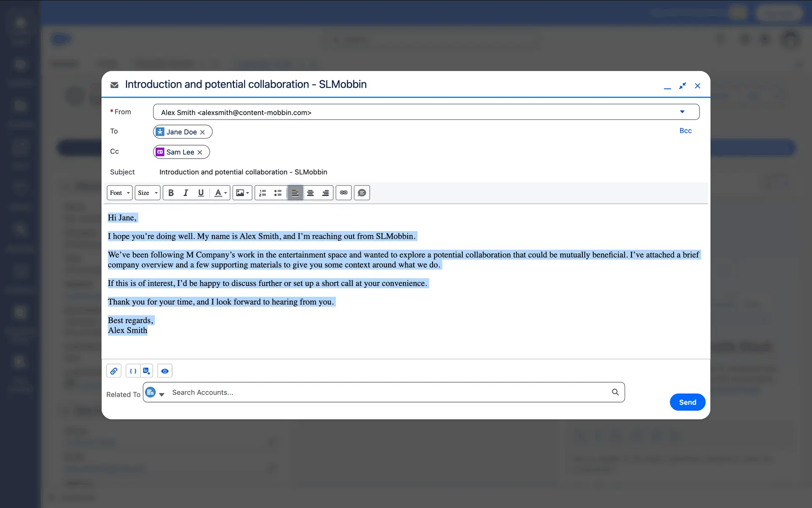The image size is (812, 508).
Task: Insert merge field curly braces icon
Action: tap(133, 371)
